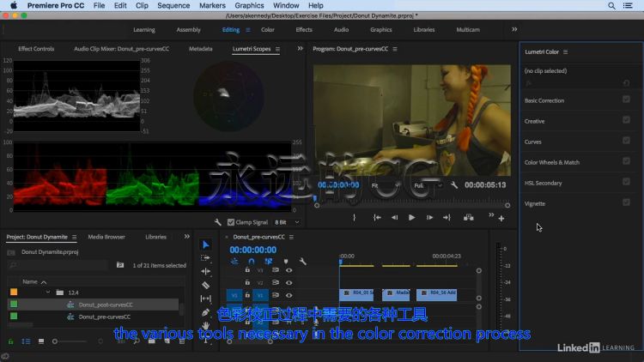Show hidden source panel tabs chevron
The image size is (644, 362).
(300, 48)
